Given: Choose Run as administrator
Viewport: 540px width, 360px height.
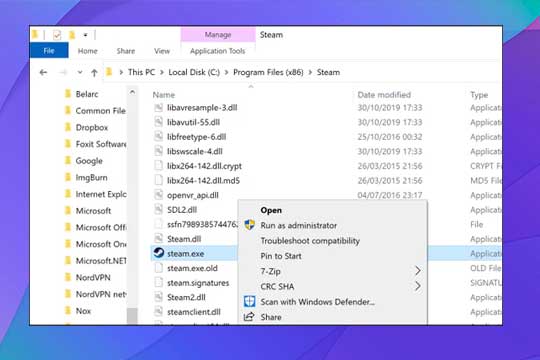Looking at the screenshot, I should [x=298, y=226].
